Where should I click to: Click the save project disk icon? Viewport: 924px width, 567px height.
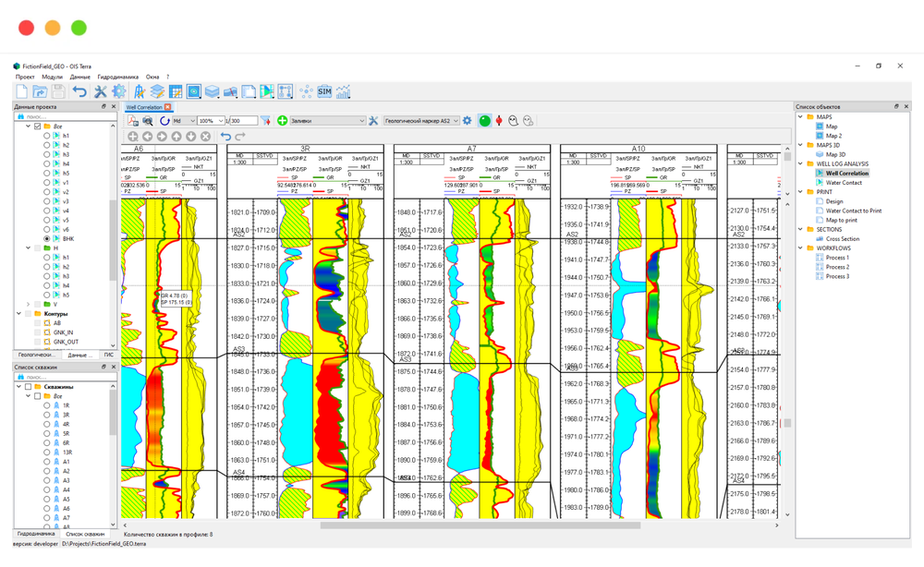pyautogui.click(x=58, y=91)
